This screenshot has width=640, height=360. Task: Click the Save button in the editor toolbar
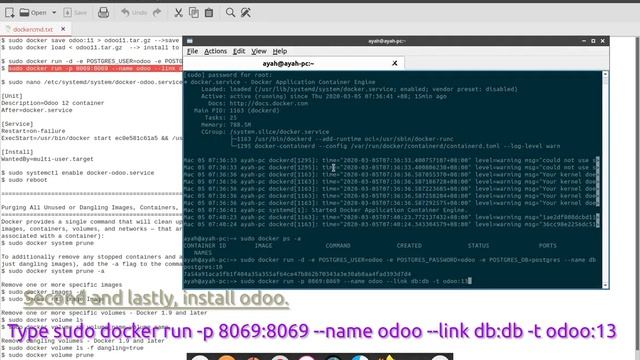pyautogui.click(x=75, y=13)
